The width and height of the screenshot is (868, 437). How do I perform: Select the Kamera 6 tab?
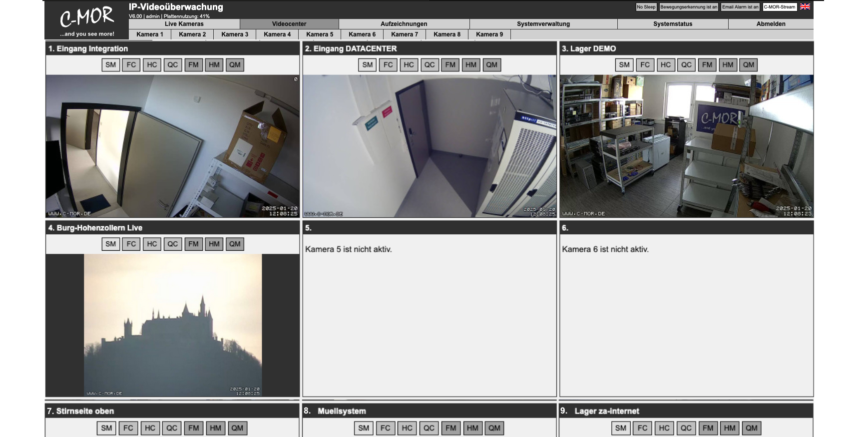[362, 34]
